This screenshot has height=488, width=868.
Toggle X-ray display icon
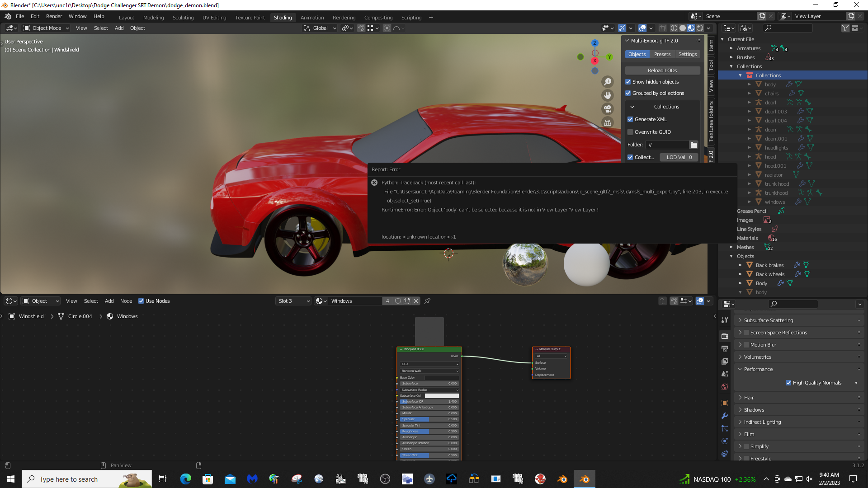point(662,28)
